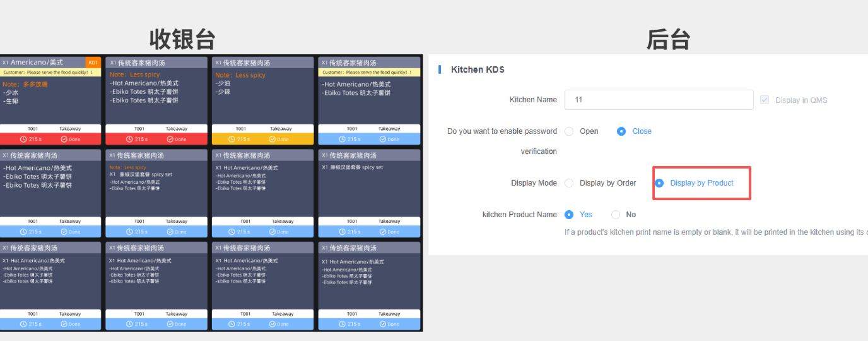
Task: Choose the Display by Order mode
Action: pyautogui.click(x=569, y=183)
